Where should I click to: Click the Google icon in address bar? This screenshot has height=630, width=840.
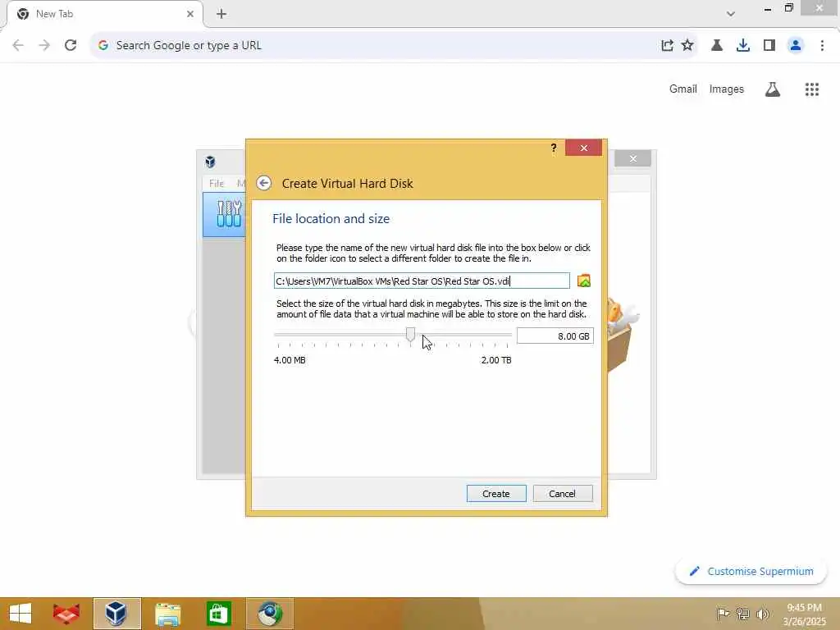click(103, 45)
